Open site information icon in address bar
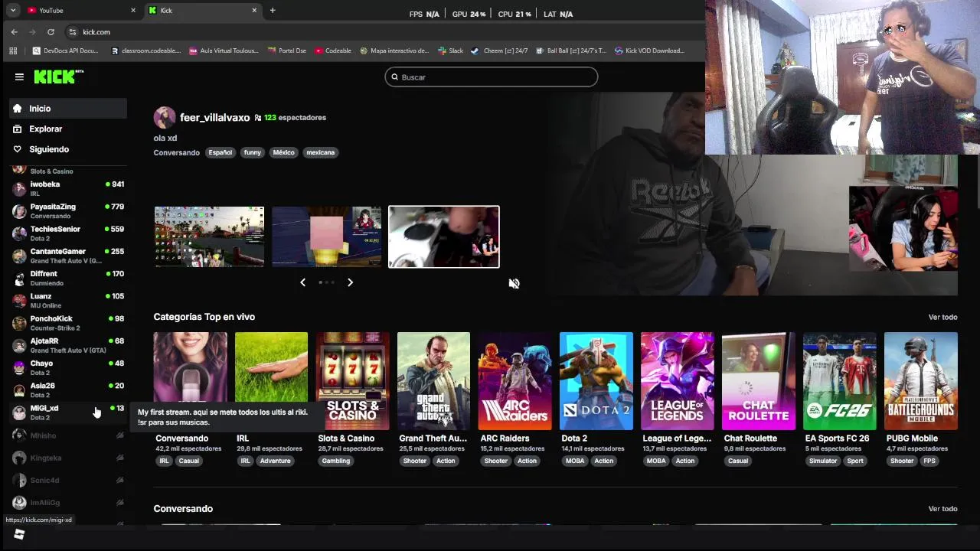This screenshot has height=551, width=980. click(73, 31)
